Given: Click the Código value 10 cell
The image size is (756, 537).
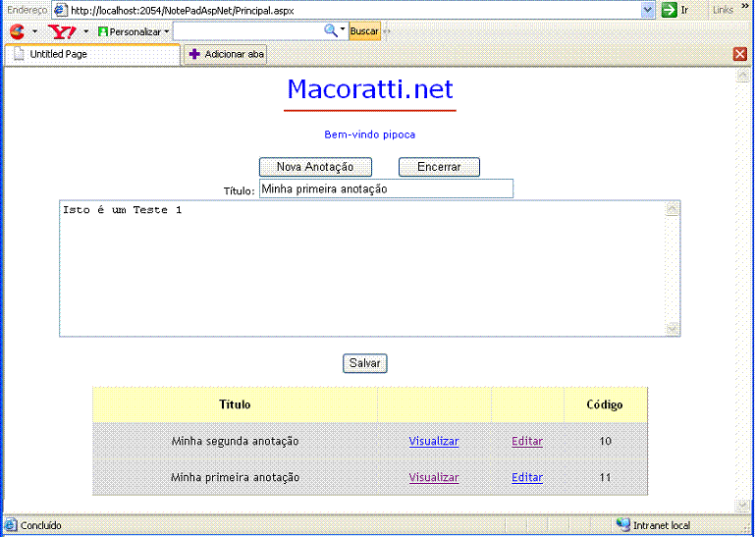Looking at the screenshot, I should tap(605, 441).
